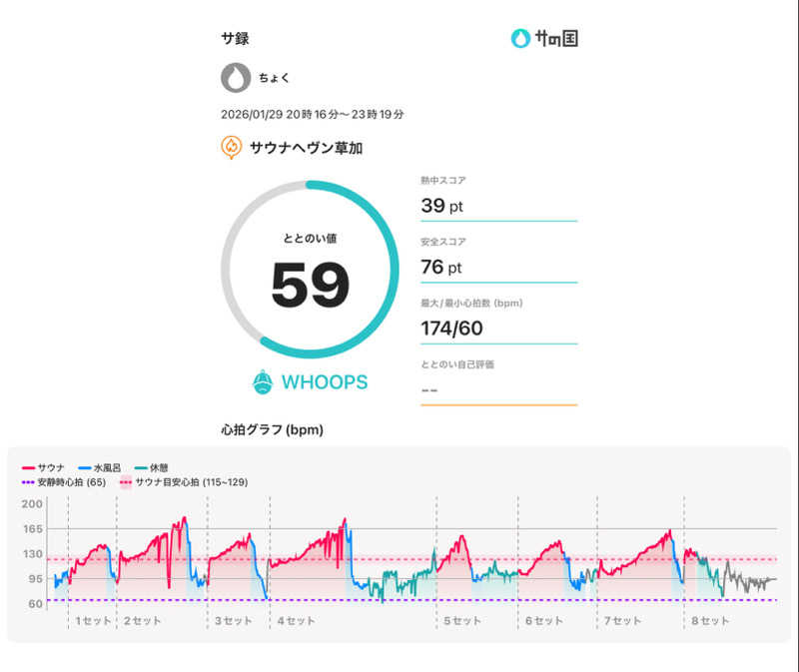Click the ととのい値 59 circular gauge
This screenshot has width=799, height=672.
310,270
